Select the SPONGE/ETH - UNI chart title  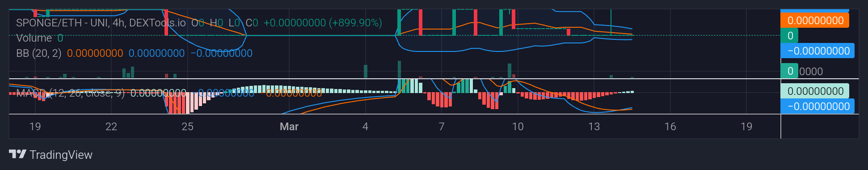coord(101,23)
